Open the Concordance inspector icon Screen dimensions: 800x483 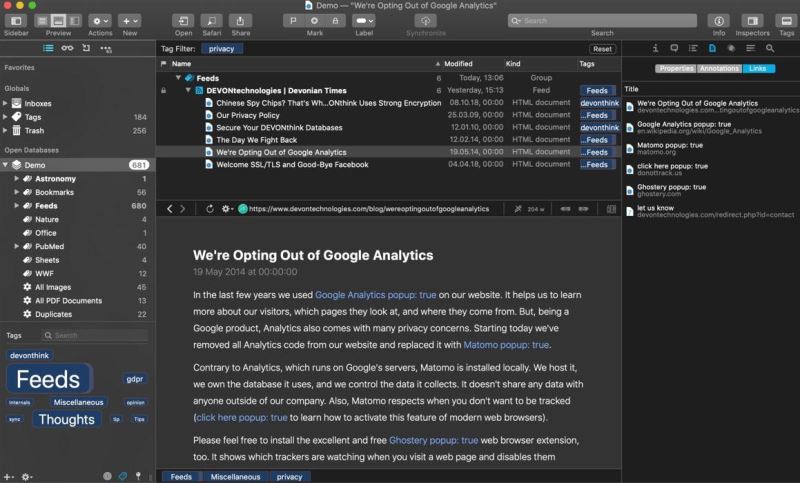coord(731,48)
